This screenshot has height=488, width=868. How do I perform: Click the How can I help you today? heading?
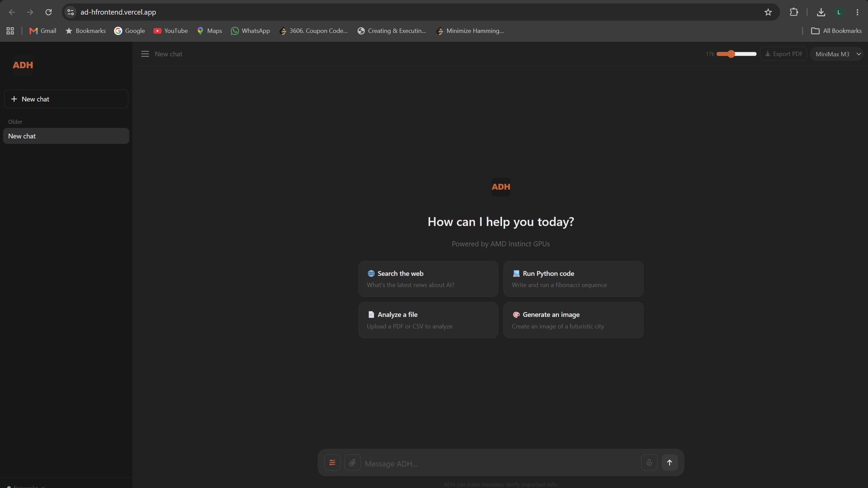pyautogui.click(x=501, y=222)
